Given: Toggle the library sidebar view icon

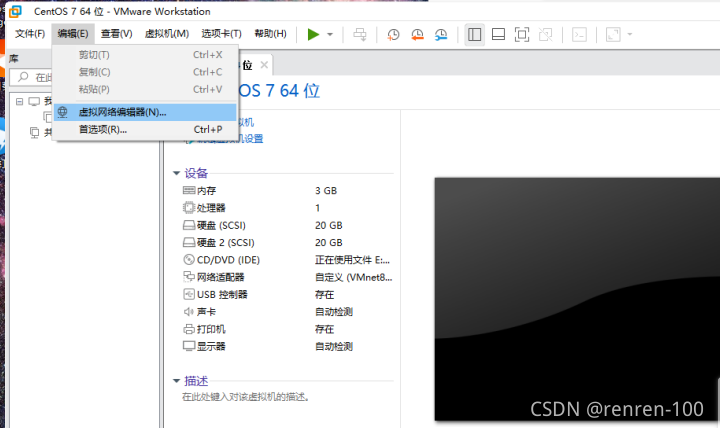Looking at the screenshot, I should click(474, 34).
